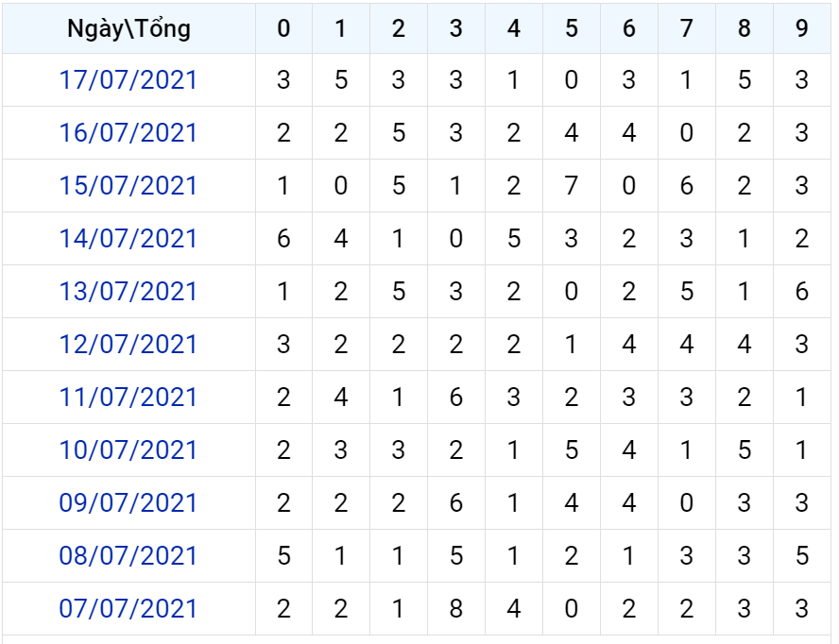
Task: Select the value 8 in the 07/07/2021 row
Action: point(456,609)
